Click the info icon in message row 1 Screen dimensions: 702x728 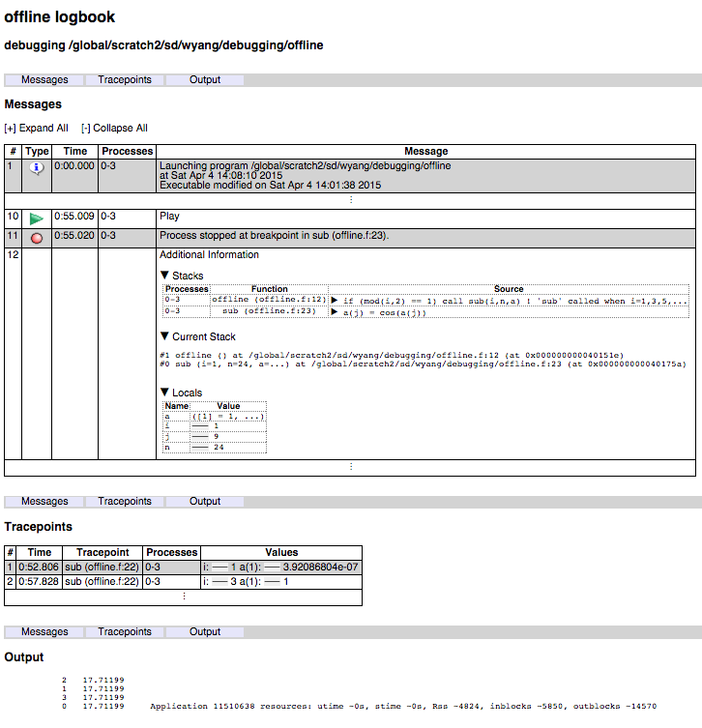point(37,167)
